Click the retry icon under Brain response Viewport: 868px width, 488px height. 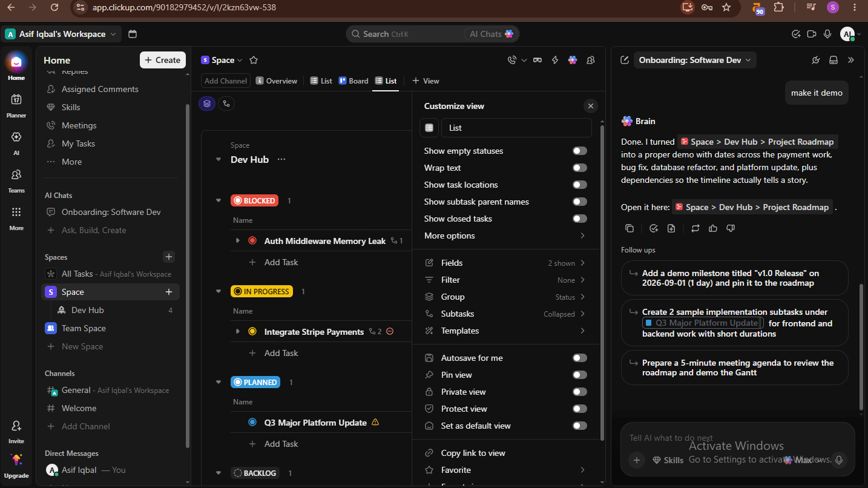695,228
